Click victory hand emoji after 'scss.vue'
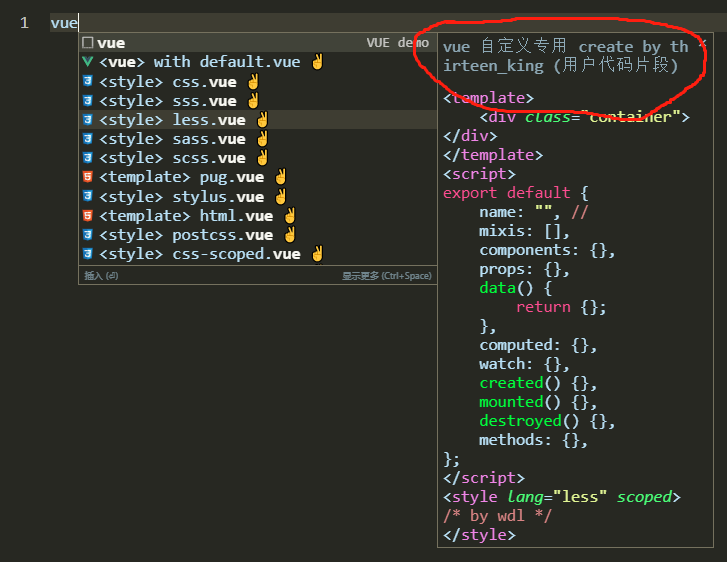Image resolution: width=727 pixels, height=562 pixels. (262, 157)
